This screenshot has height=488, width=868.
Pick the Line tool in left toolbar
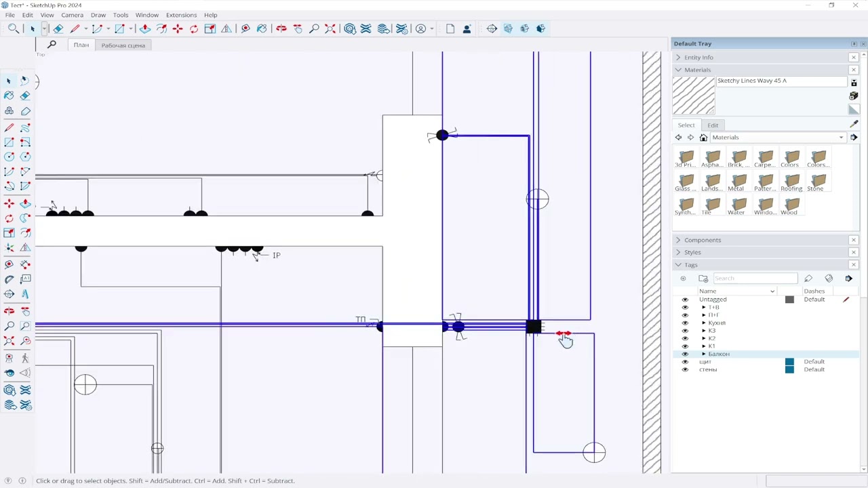click(x=9, y=127)
